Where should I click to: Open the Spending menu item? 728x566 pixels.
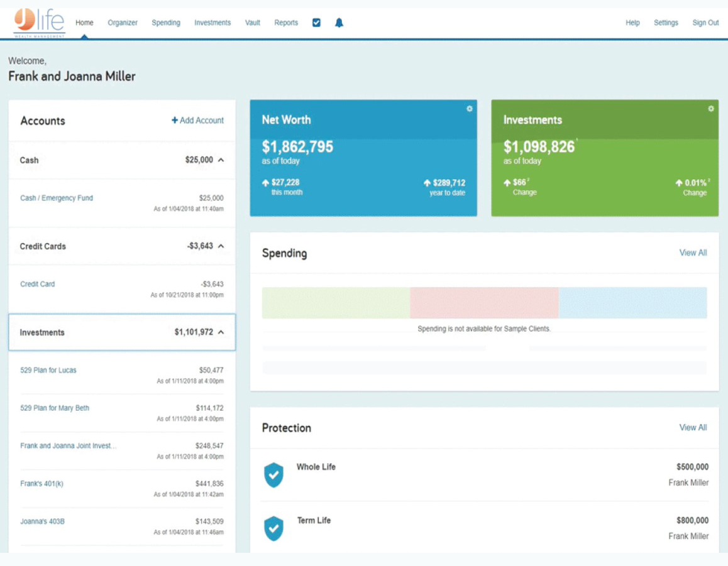point(166,23)
